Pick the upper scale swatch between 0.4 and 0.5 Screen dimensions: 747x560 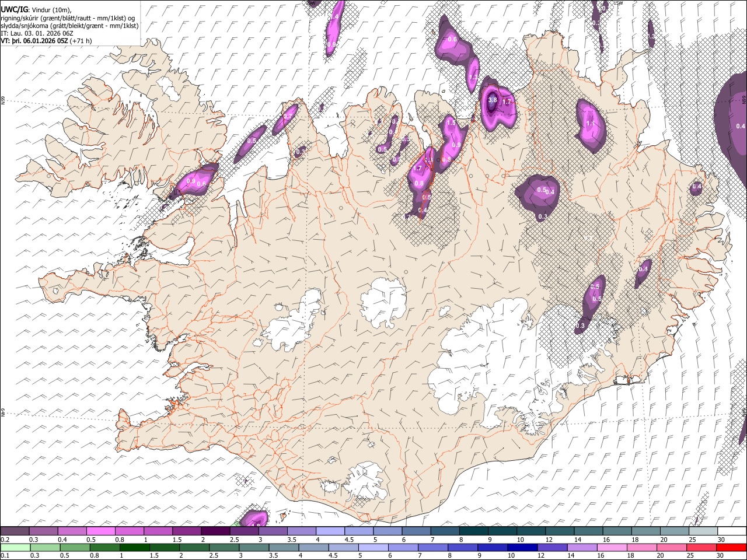pyautogui.click(x=72, y=531)
